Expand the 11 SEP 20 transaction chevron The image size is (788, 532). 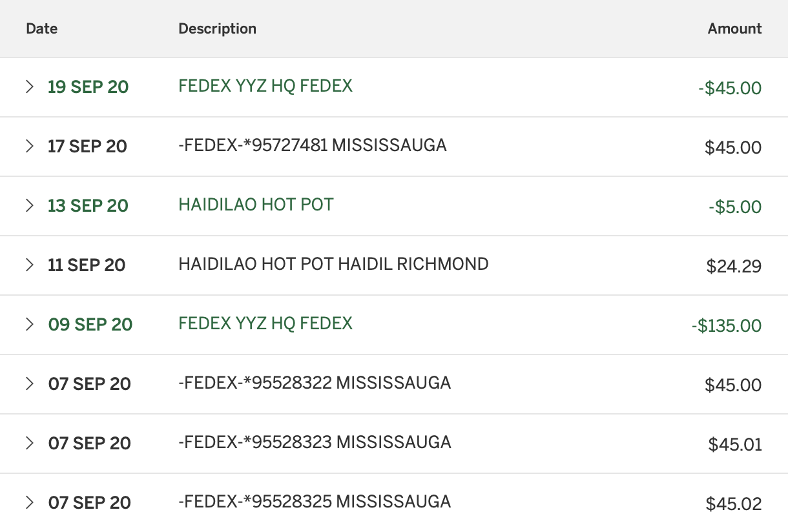[29, 265]
